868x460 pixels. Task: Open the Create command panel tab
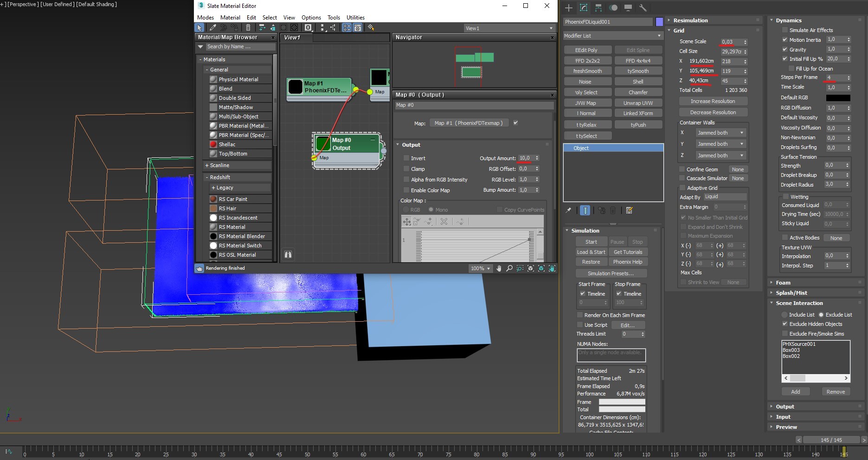coord(569,8)
